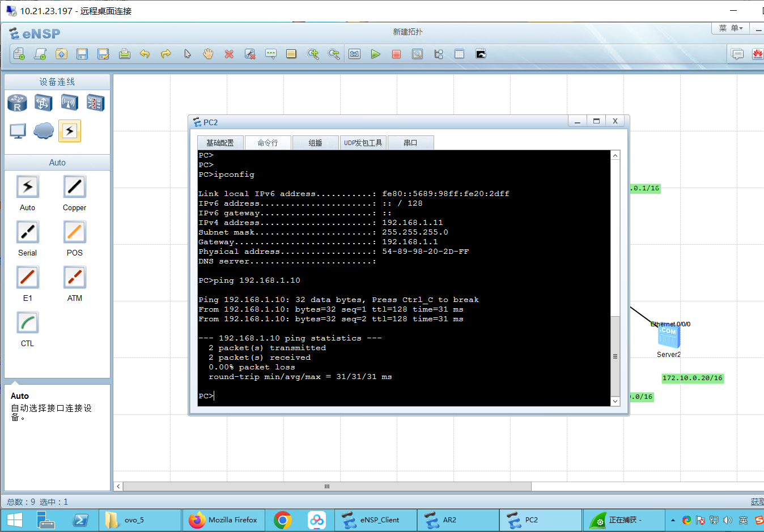Zoom out of the topology canvas
Viewport: 764px width, 532px height.
pos(334,54)
